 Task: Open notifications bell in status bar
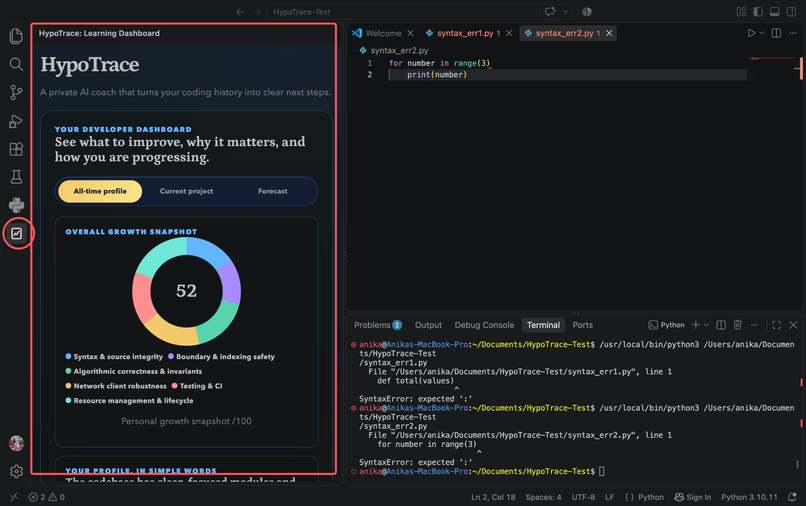(x=793, y=497)
